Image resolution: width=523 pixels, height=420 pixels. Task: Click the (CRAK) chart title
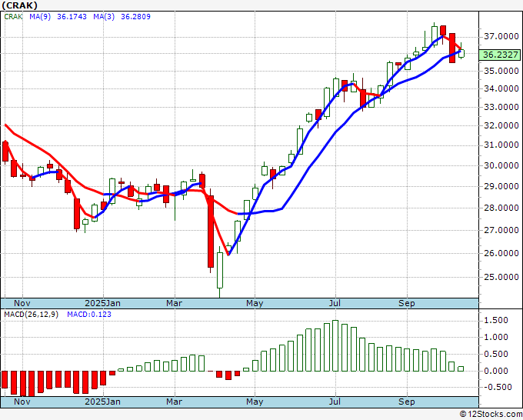click(x=19, y=5)
